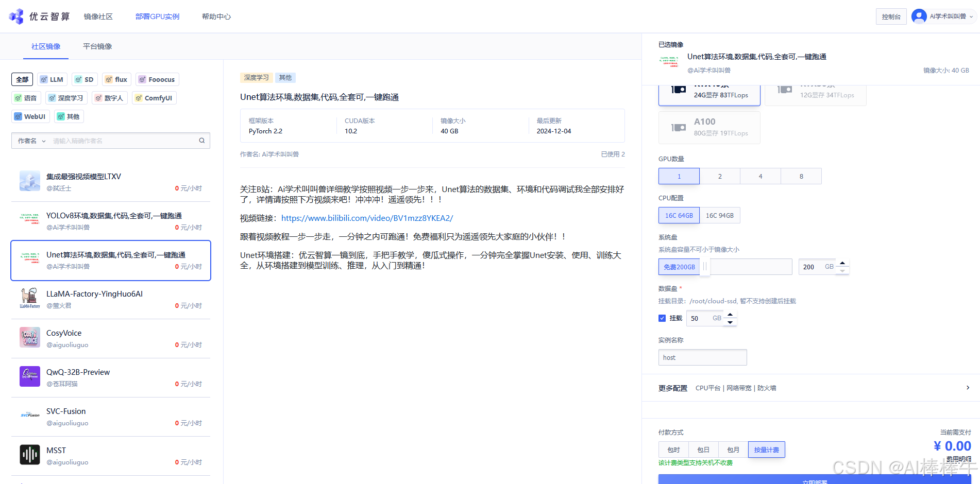
Task: Toggle the 挂载 data disk checkbox
Action: click(x=662, y=318)
